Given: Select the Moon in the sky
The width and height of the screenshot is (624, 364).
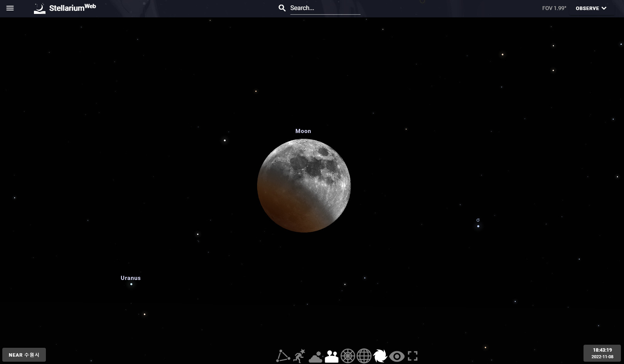Looking at the screenshot, I should (x=304, y=185).
